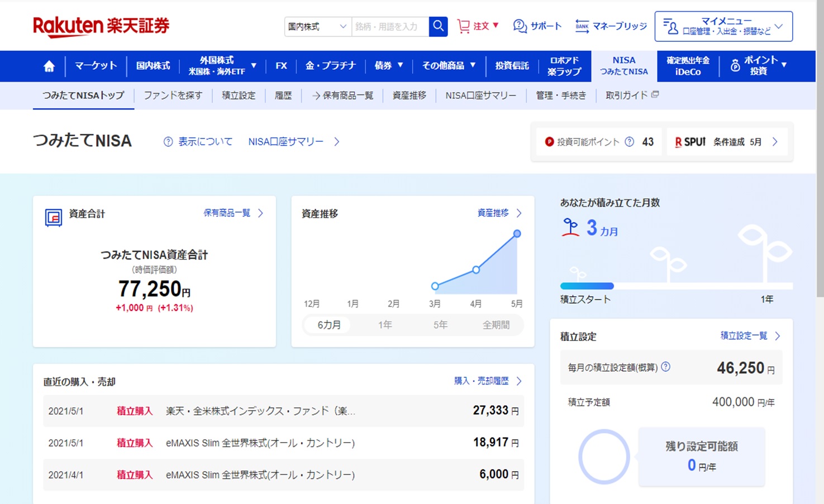Click the 77,250円 total asset value

tap(154, 289)
